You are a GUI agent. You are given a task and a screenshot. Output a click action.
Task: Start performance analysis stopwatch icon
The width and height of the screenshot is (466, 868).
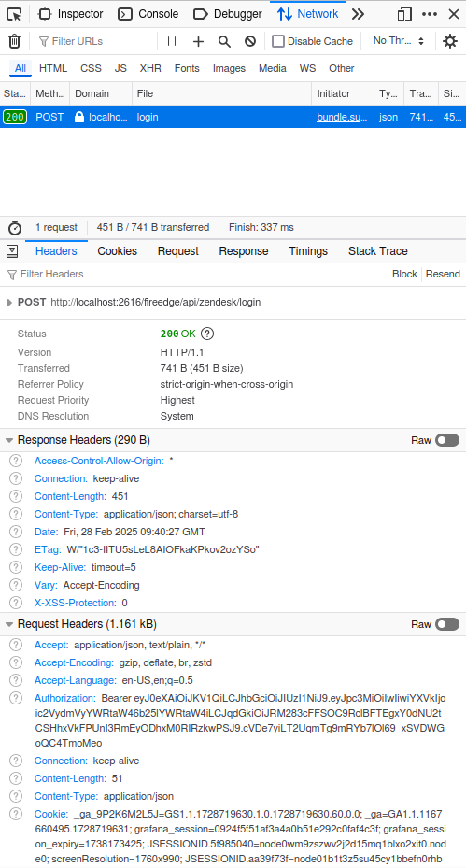tap(15, 228)
